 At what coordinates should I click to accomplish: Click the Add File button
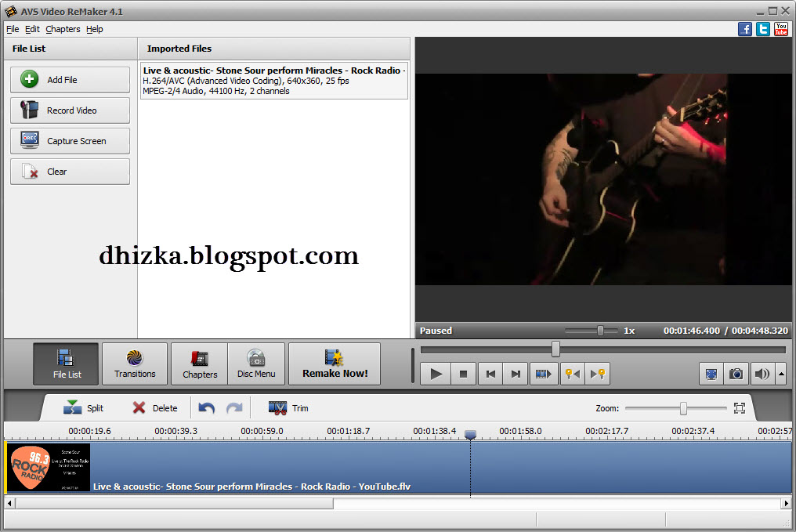click(x=70, y=80)
